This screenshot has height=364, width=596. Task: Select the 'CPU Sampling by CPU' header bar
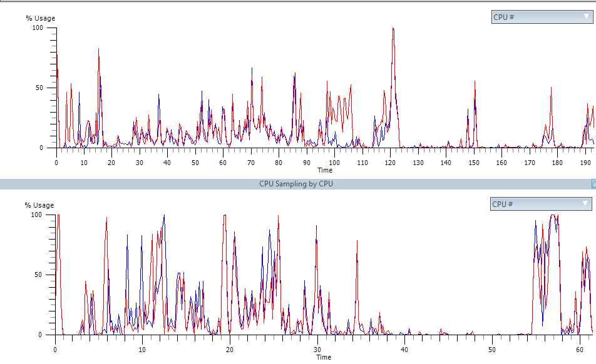click(x=295, y=184)
